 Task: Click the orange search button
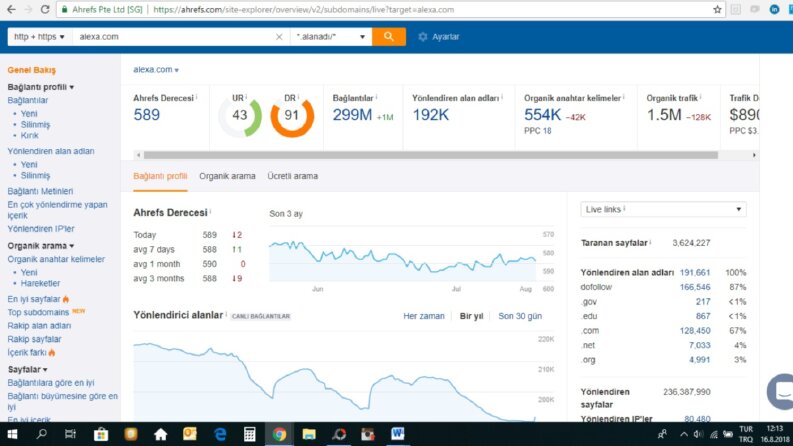click(x=388, y=36)
